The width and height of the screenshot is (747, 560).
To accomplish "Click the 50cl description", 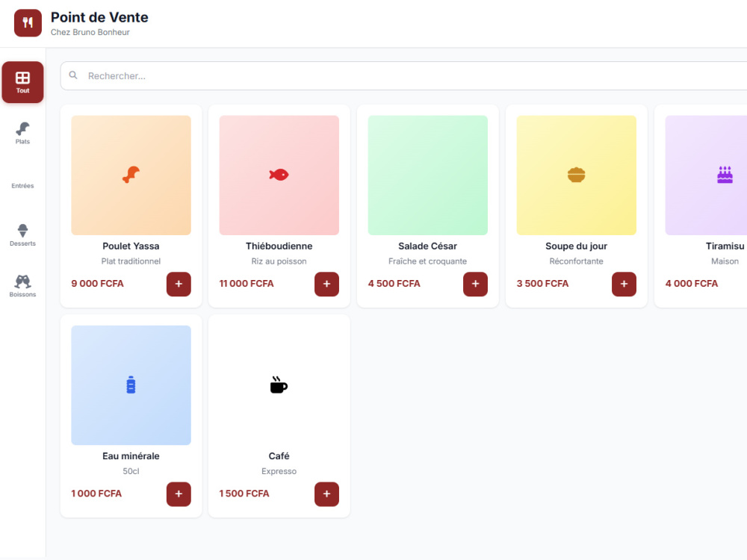I will pos(131,471).
